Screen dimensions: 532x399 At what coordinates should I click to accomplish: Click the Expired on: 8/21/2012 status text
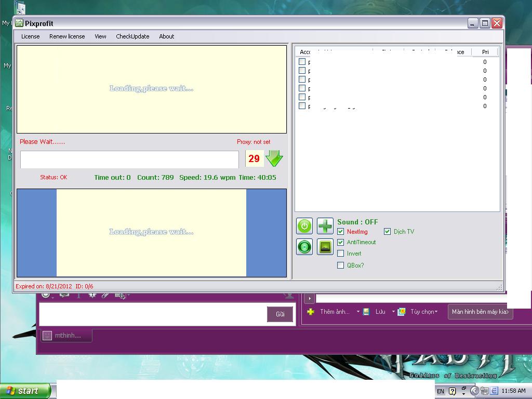coord(44,286)
